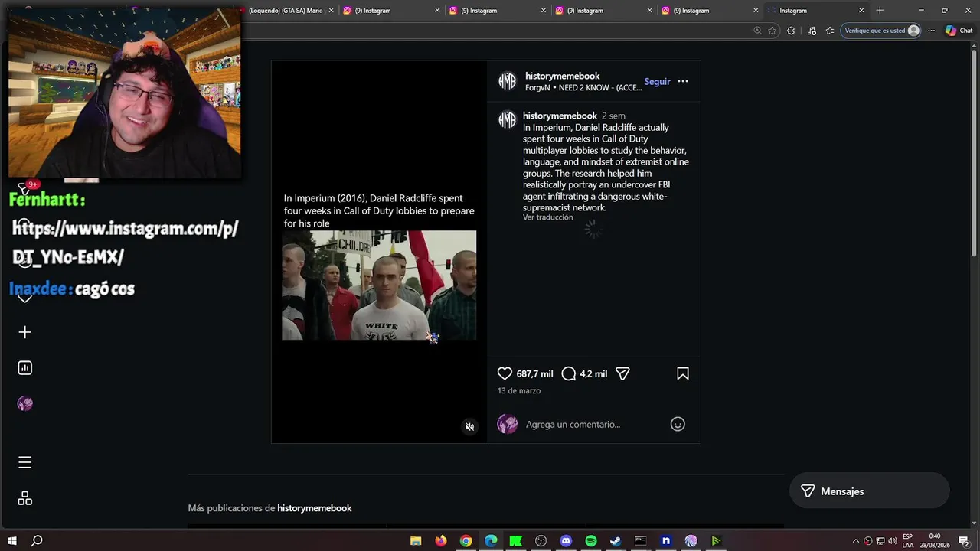This screenshot has width=980, height=551.
Task: Like the post with the heart icon
Action: point(505,373)
